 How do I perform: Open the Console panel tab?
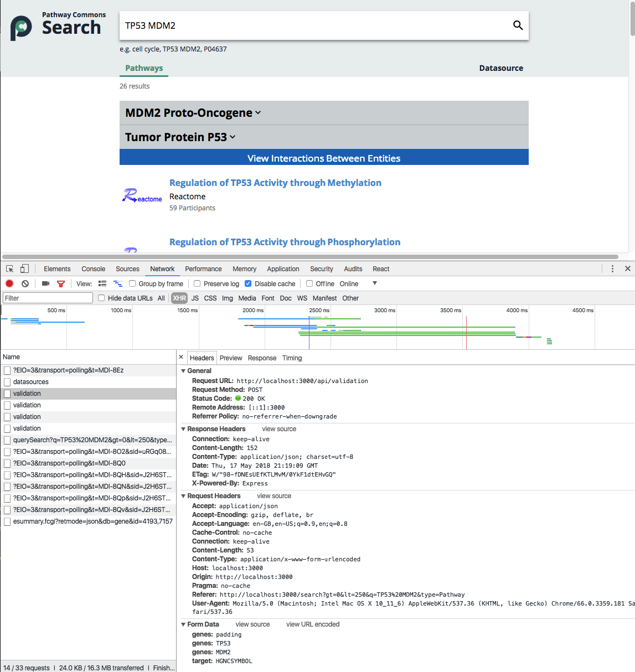click(x=93, y=269)
